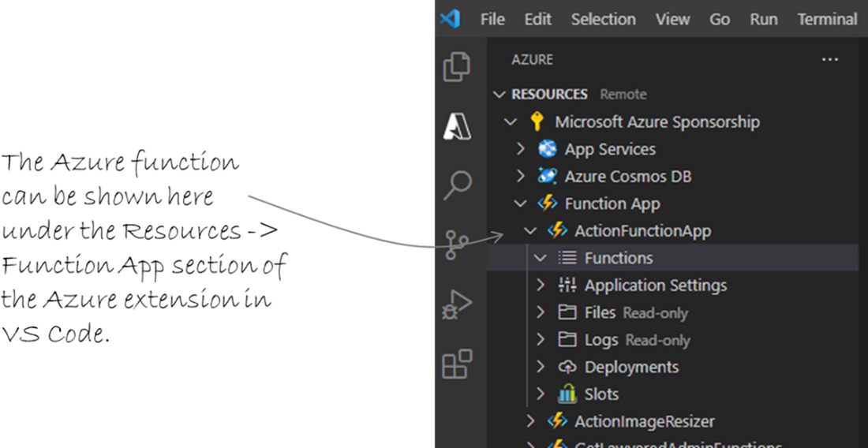The width and height of the screenshot is (868, 448).
Task: Select the Application Settings label
Action: (x=656, y=286)
